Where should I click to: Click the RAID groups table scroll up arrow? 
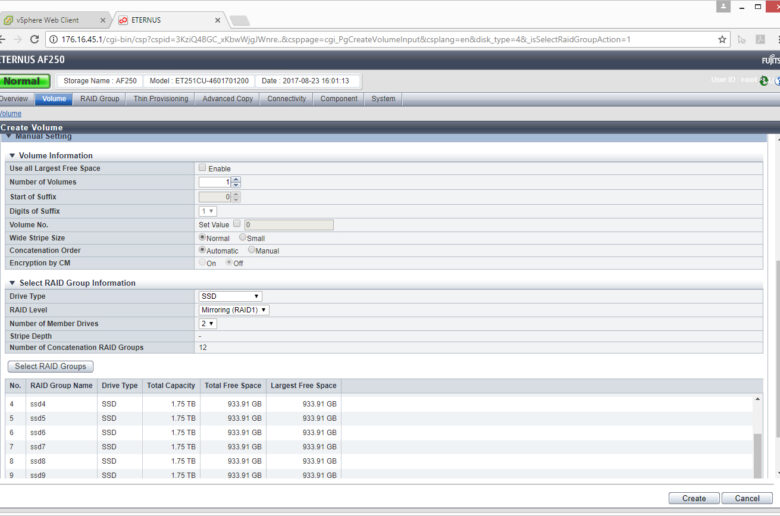point(758,399)
